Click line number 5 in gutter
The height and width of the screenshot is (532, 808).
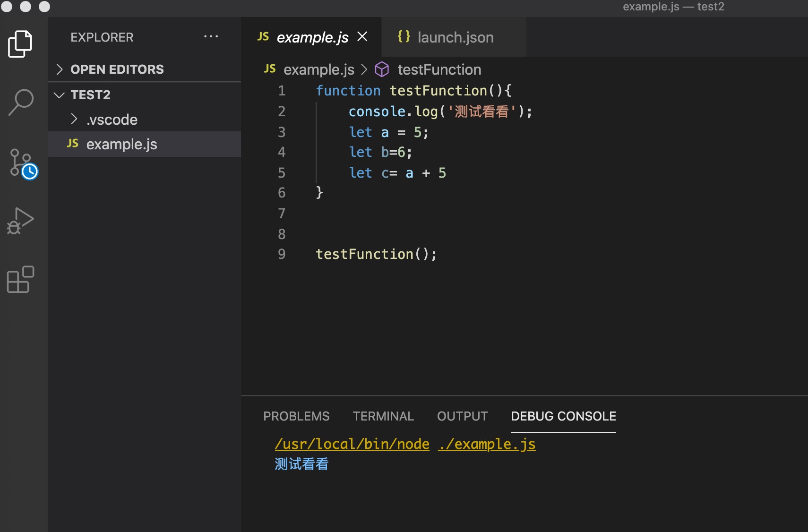point(282,173)
